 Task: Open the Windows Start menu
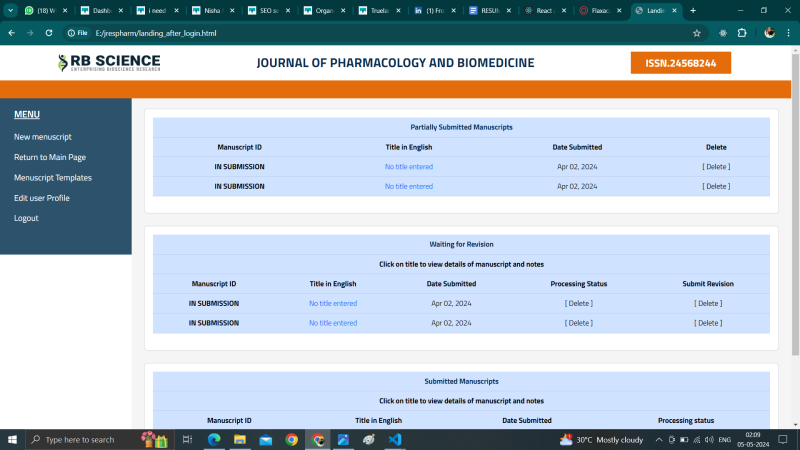tap(13, 439)
